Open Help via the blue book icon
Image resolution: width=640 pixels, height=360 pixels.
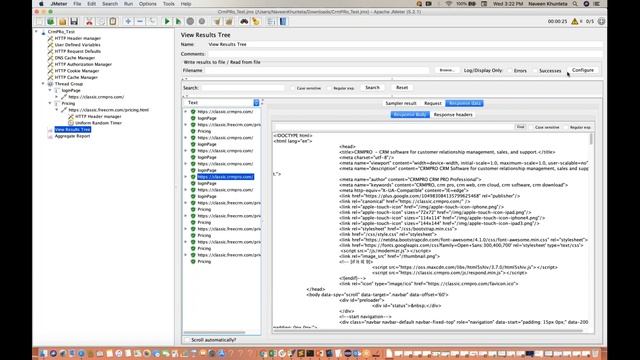click(283, 21)
